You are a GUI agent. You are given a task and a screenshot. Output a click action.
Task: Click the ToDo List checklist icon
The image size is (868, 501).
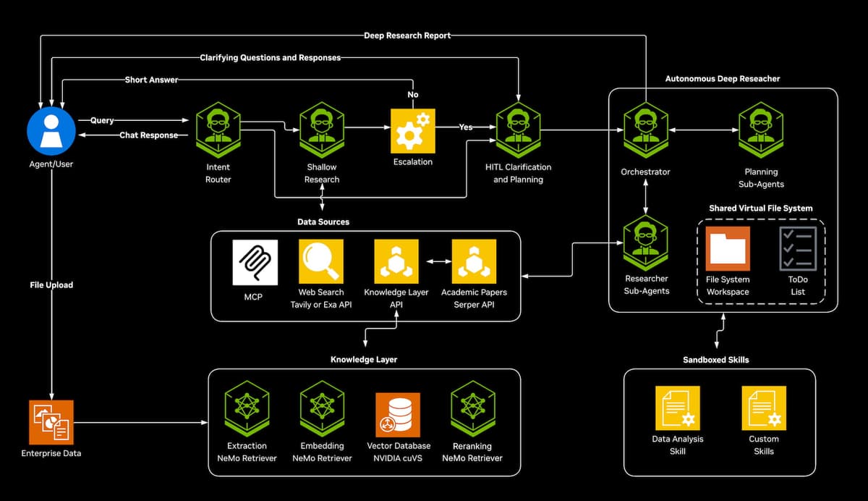(798, 249)
